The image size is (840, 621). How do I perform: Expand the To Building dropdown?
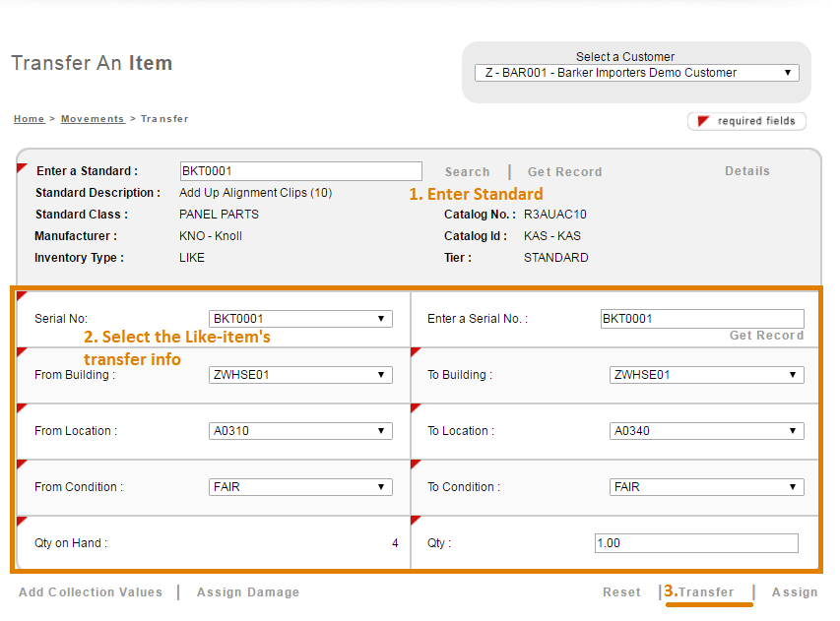[x=706, y=375]
